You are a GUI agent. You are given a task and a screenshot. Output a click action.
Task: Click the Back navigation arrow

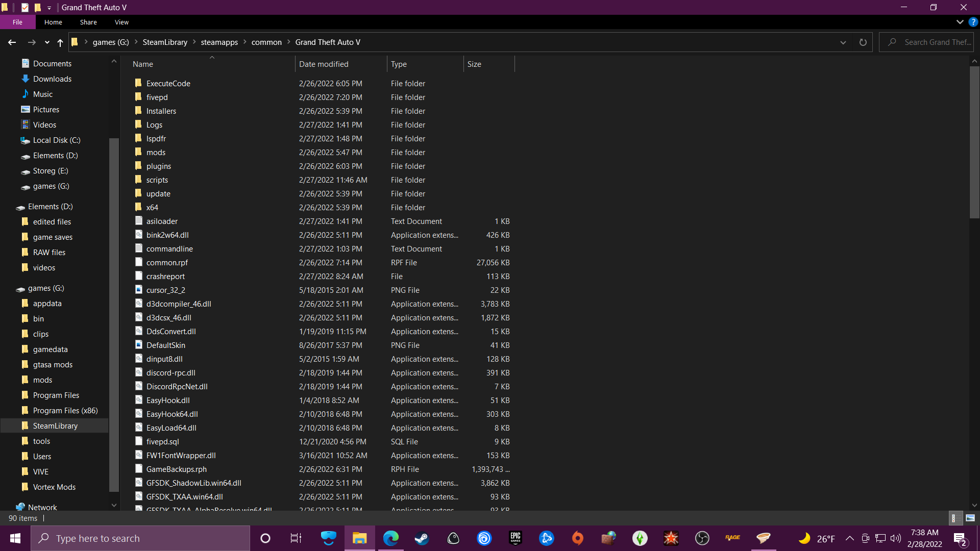click(x=12, y=42)
